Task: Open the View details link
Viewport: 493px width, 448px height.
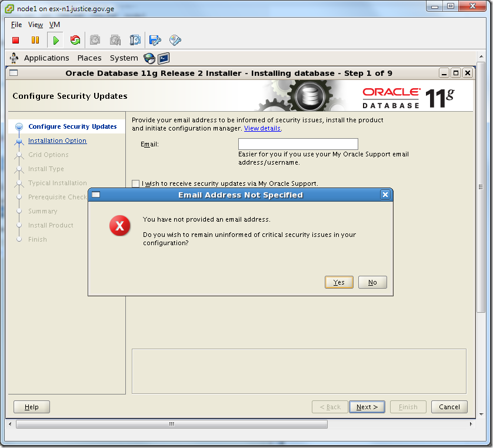Action: coord(262,128)
